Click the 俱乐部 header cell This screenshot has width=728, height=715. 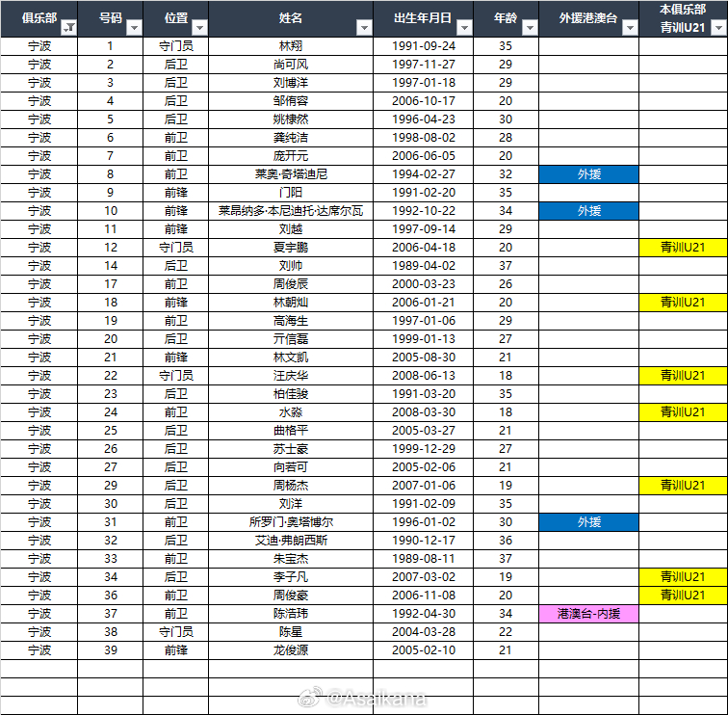(39, 18)
